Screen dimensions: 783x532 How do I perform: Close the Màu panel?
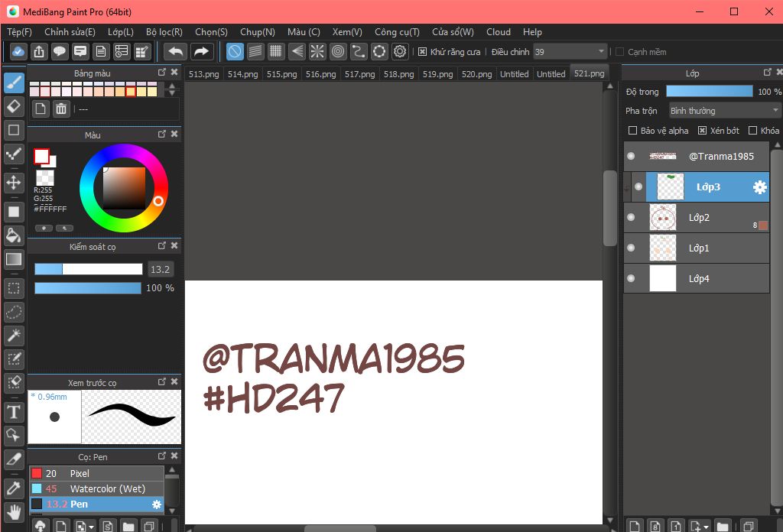[174, 134]
